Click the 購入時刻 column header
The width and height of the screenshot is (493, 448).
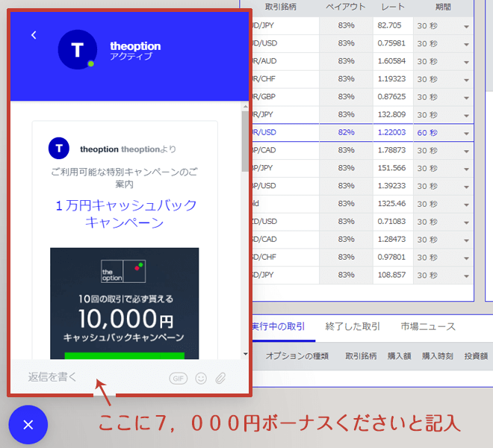point(437,356)
